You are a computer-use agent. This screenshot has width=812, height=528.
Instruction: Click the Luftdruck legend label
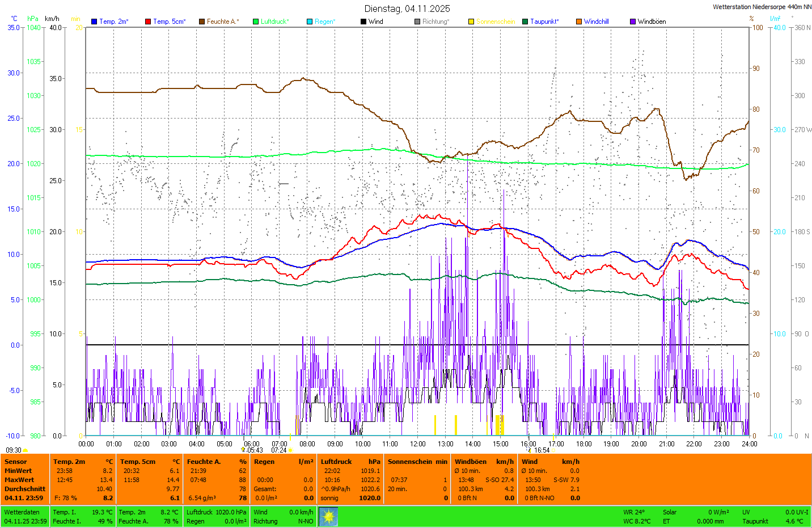click(274, 22)
